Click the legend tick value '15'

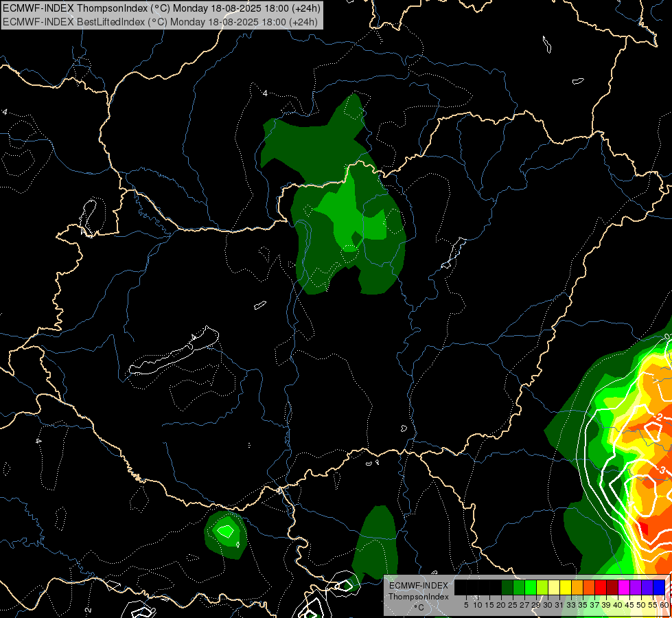pos(489,605)
